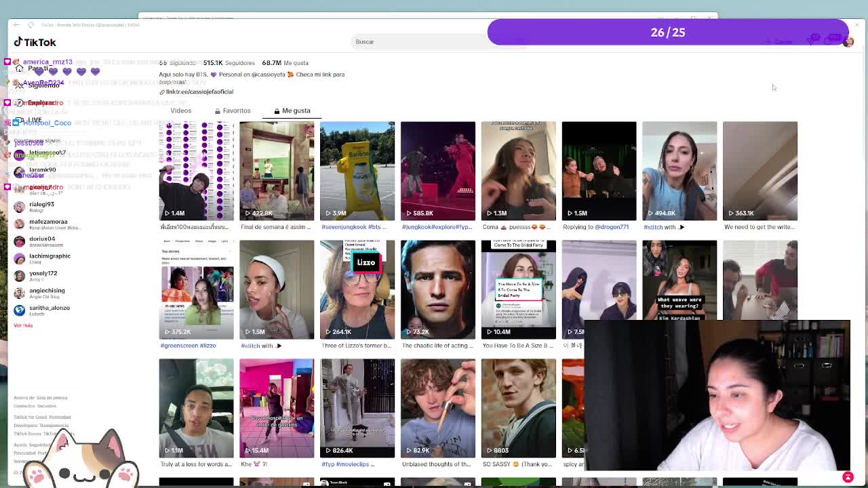Click the #fyp #movieclips caption
Image resolution: width=868 pixels, height=488 pixels.
click(348, 464)
